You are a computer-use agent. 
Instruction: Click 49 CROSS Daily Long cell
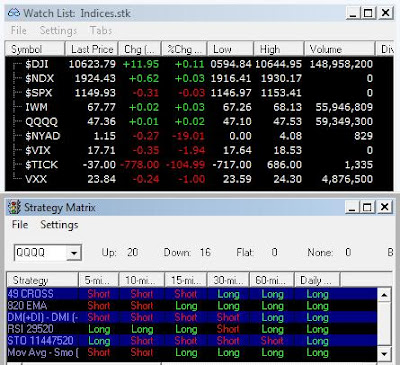point(317,294)
